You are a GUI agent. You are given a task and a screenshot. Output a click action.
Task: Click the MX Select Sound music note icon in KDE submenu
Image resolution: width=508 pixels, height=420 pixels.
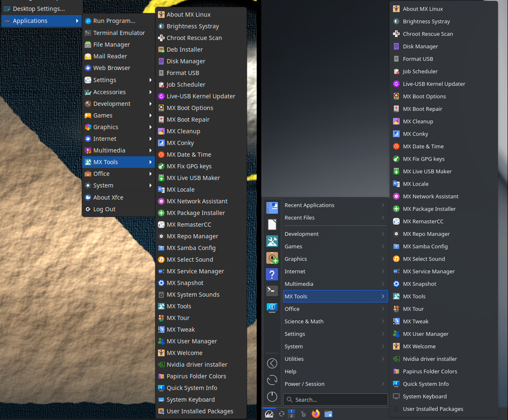point(396,259)
